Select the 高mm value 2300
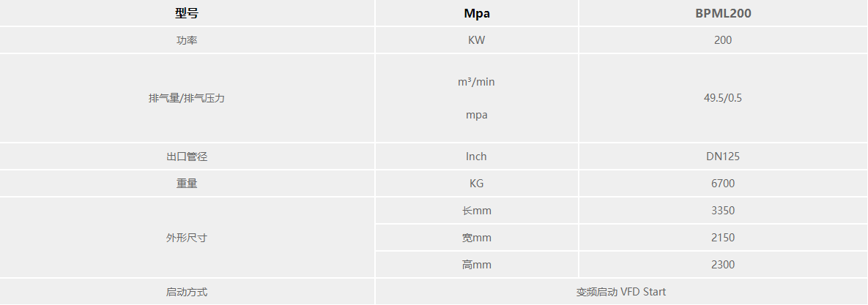The width and height of the screenshot is (868, 305). point(723,265)
